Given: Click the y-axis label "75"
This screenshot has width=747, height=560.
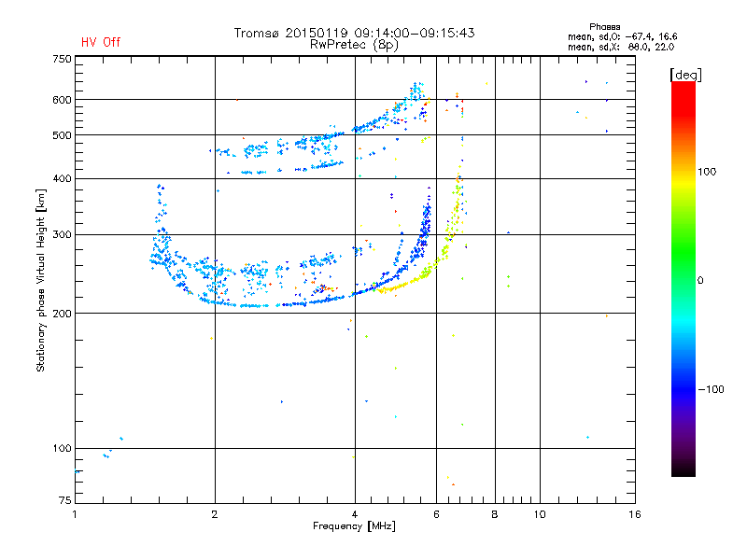Looking at the screenshot, I should [65, 500].
